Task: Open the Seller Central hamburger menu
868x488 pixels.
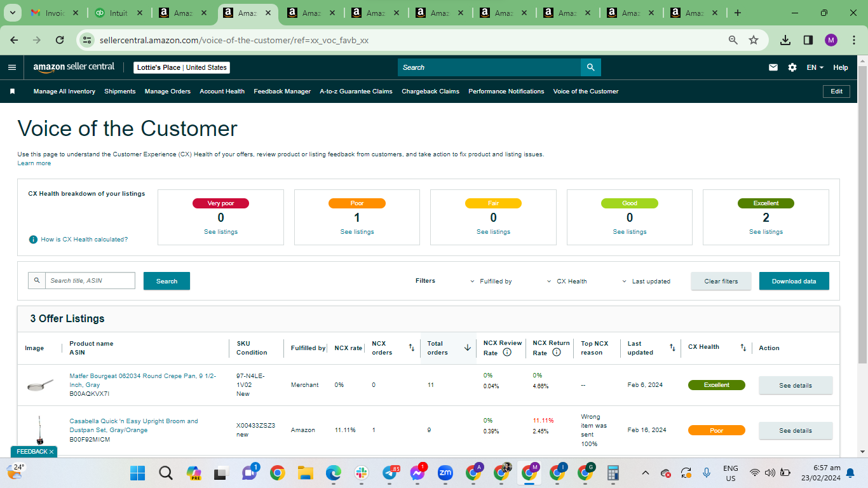Action: click(12, 67)
